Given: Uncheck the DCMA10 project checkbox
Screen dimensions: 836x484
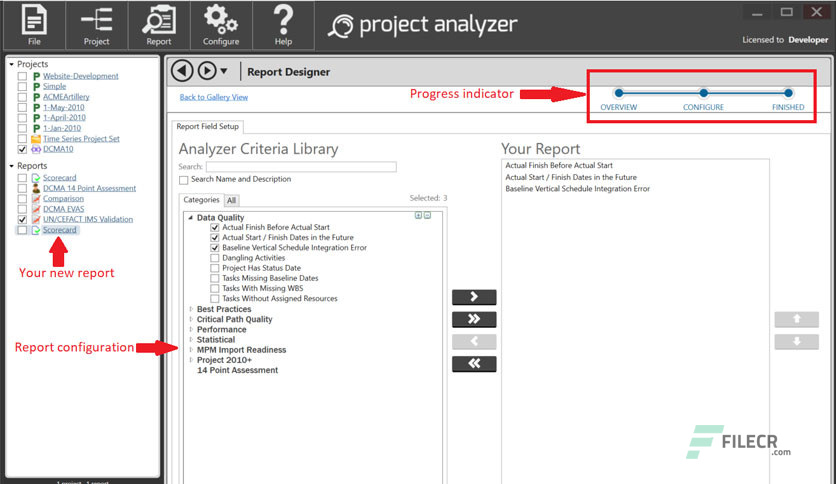Looking at the screenshot, I should [x=22, y=149].
